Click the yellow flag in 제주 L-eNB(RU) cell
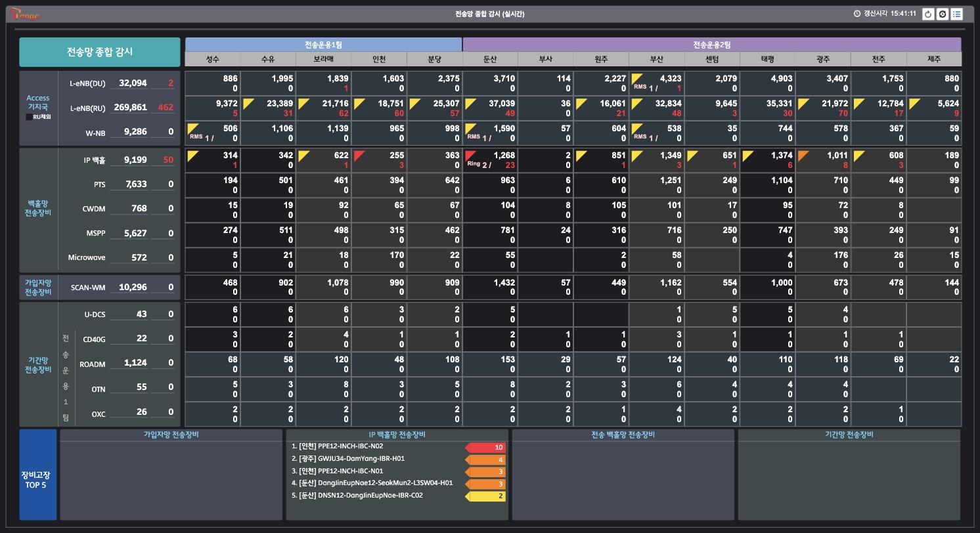The width and height of the screenshot is (980, 533). [914, 103]
